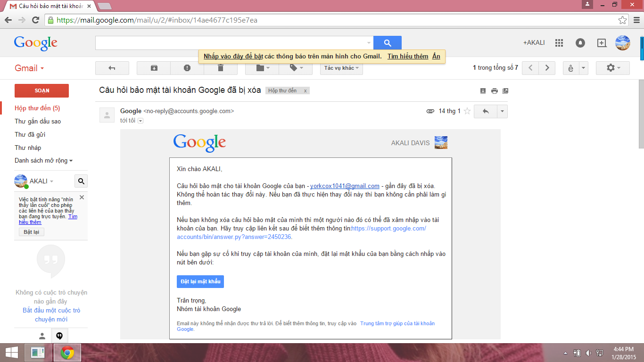
Task: Click the share plus-box icon in the header
Action: click(x=602, y=43)
